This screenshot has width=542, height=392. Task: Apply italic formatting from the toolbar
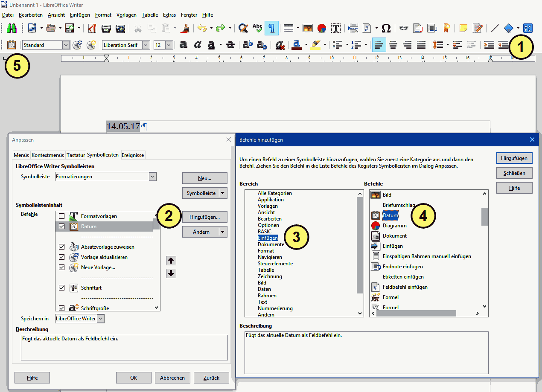(198, 45)
